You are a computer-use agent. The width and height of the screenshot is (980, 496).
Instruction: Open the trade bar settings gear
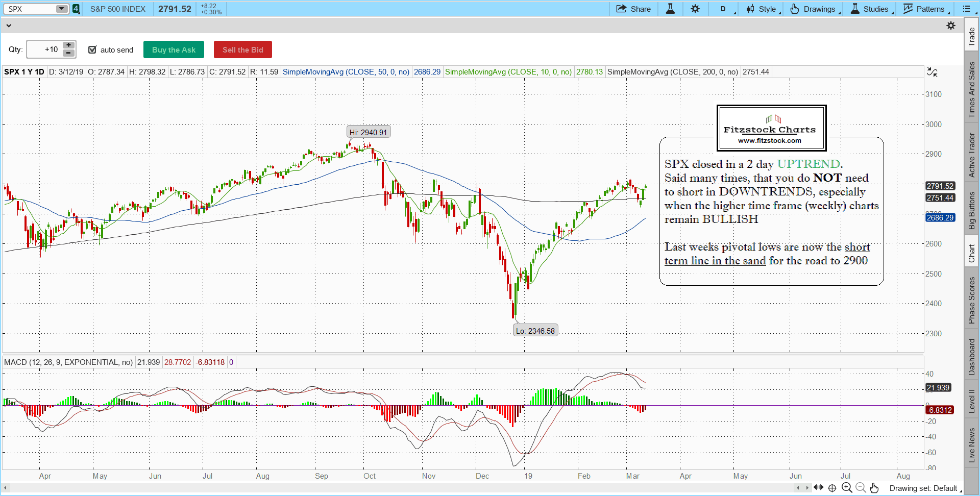pyautogui.click(x=951, y=26)
